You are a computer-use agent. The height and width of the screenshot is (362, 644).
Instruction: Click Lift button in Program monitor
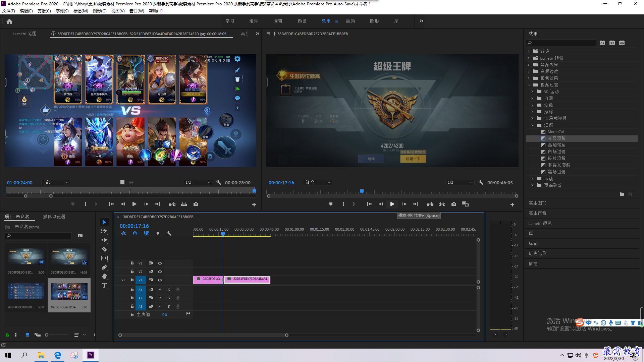pyautogui.click(x=430, y=204)
